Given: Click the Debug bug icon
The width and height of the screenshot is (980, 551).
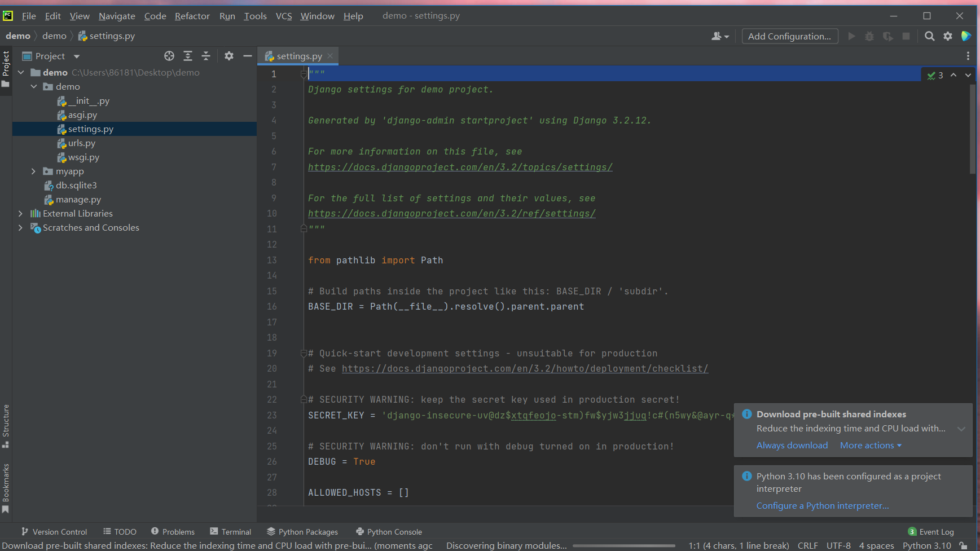Looking at the screenshot, I should (x=869, y=36).
